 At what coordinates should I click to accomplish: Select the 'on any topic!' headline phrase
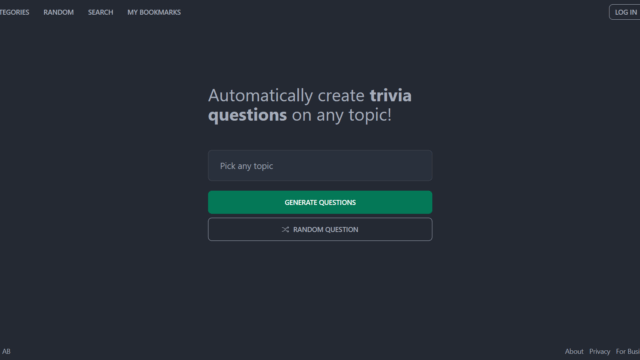point(342,115)
